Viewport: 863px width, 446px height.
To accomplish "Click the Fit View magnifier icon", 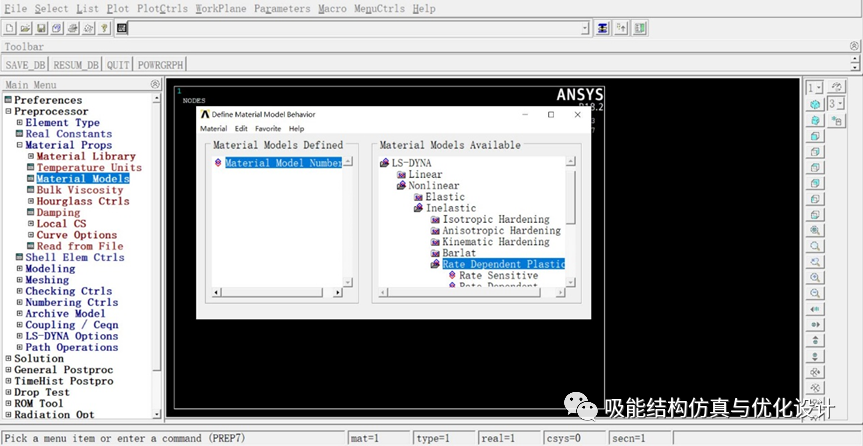I will (815, 230).
